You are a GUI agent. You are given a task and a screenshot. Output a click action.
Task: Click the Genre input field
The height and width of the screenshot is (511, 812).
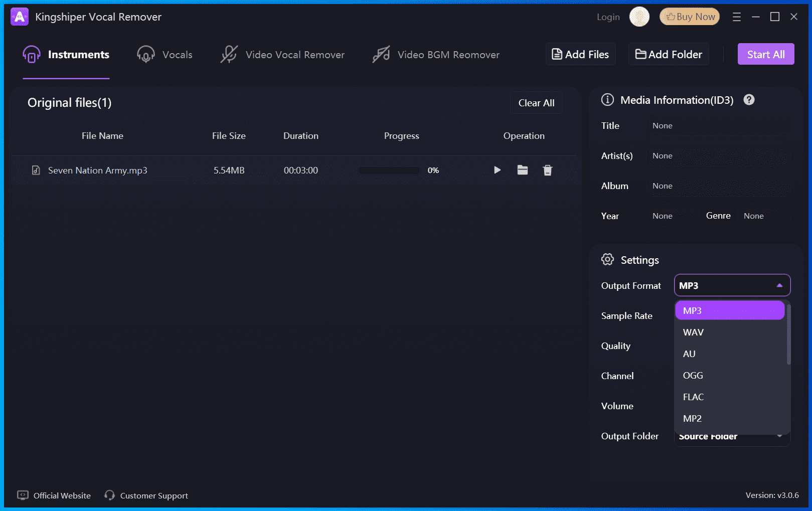[764, 216]
